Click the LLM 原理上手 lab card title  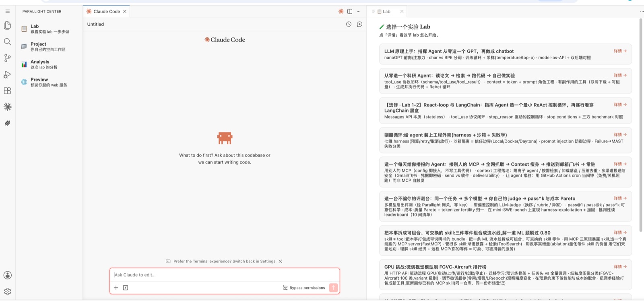point(449,51)
